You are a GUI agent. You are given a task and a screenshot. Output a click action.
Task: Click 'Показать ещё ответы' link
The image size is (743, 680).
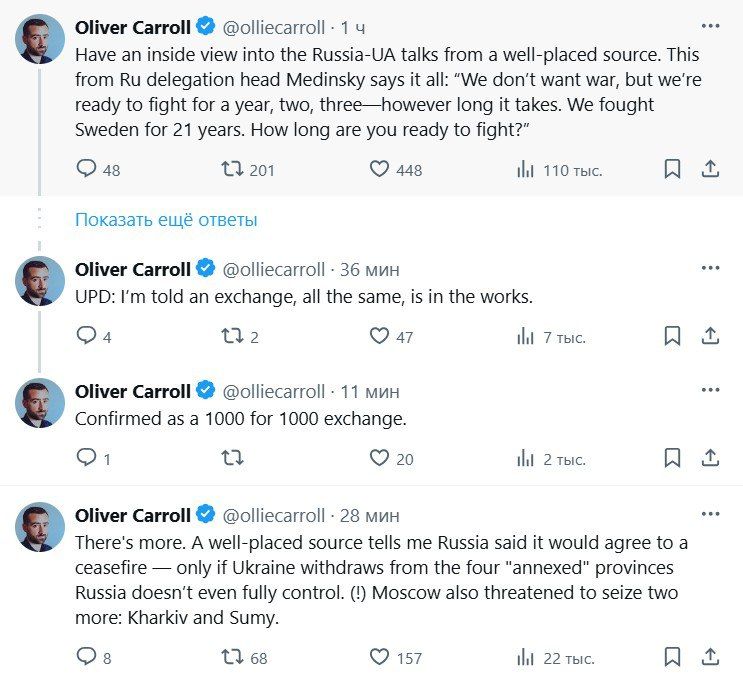pos(166,219)
